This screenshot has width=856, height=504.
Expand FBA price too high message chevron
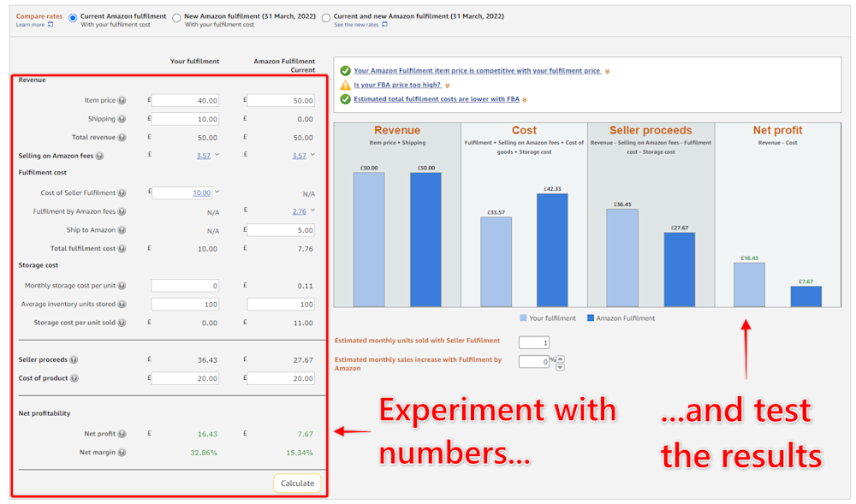coord(448,86)
